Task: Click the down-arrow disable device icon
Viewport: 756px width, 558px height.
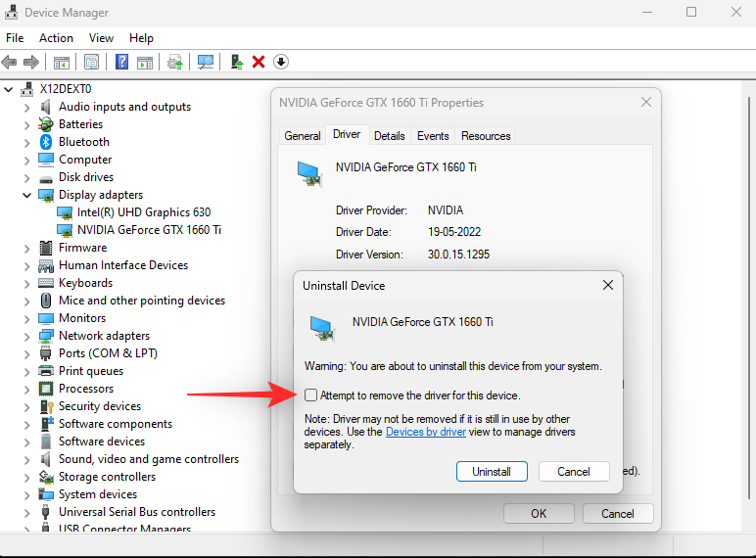Action: [281, 62]
